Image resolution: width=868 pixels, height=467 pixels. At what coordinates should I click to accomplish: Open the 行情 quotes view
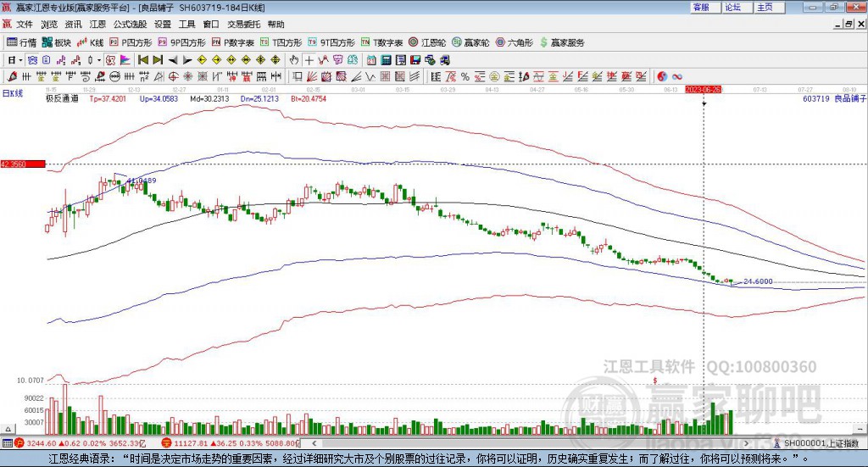click(21, 42)
